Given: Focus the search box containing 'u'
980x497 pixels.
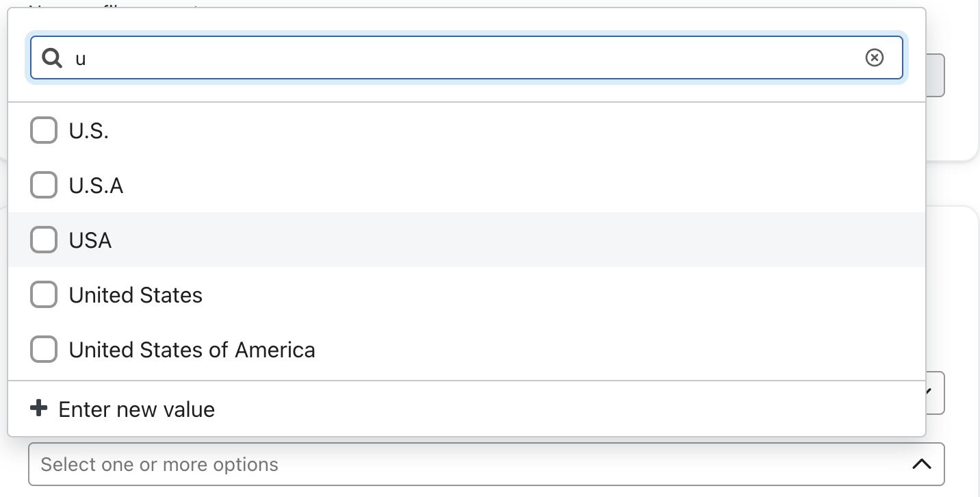Looking at the screenshot, I should 465,58.
